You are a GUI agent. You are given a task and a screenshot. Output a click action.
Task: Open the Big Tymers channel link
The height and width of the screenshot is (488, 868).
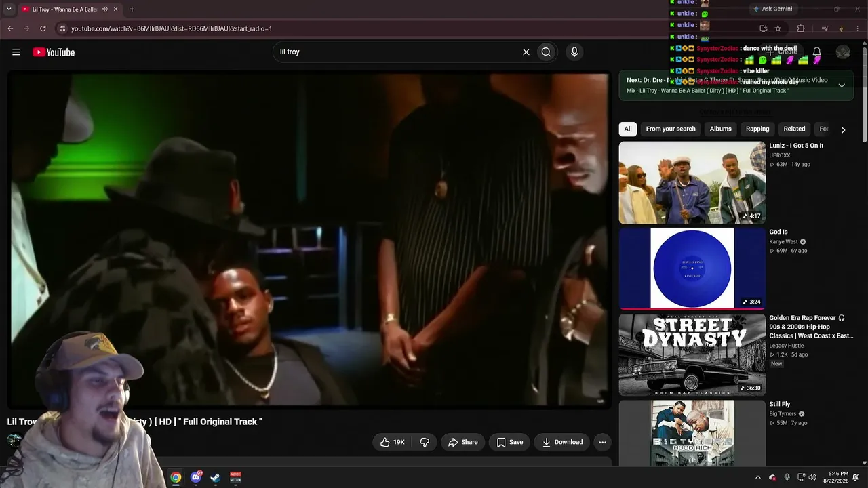pyautogui.click(x=783, y=413)
